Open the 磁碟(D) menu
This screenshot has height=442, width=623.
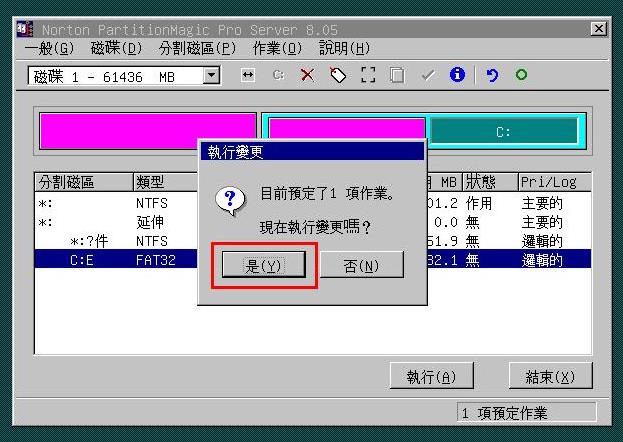click(x=116, y=48)
